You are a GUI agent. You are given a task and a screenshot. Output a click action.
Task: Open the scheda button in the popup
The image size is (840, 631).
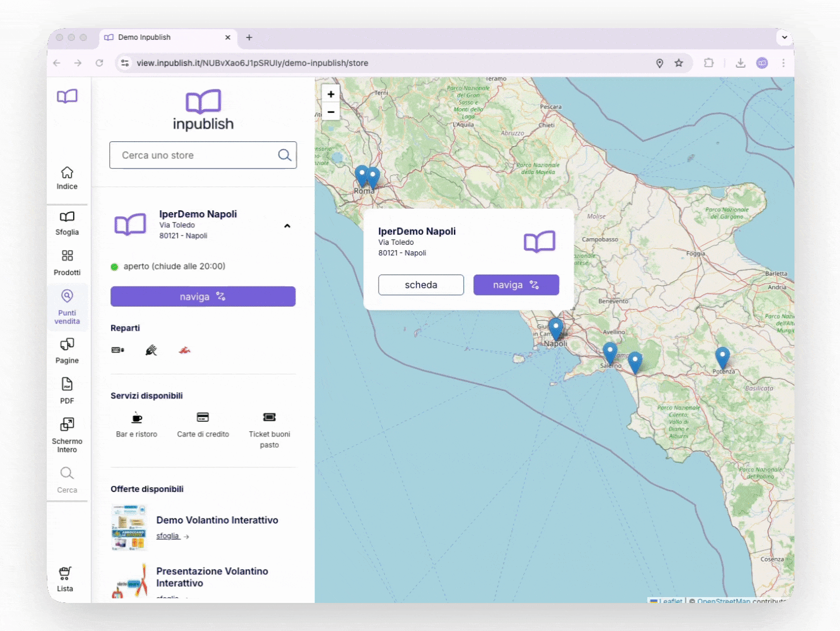pyautogui.click(x=421, y=285)
